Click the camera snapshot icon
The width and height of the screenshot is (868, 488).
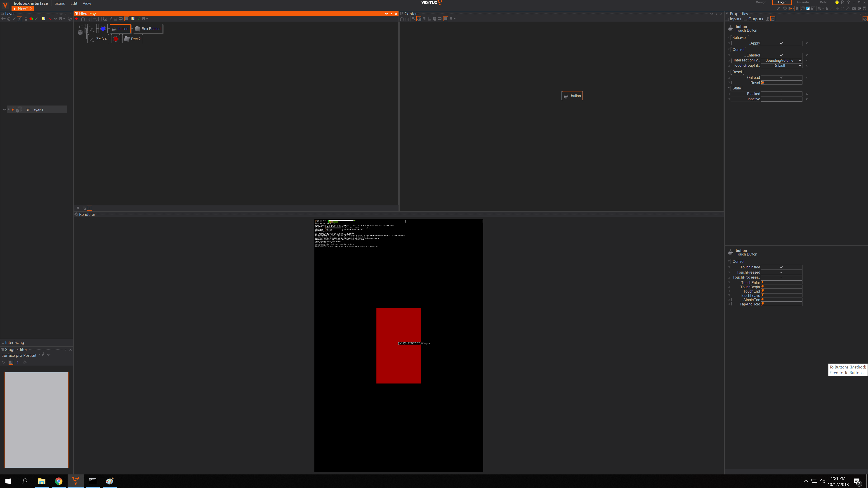pyautogui.click(x=854, y=8)
